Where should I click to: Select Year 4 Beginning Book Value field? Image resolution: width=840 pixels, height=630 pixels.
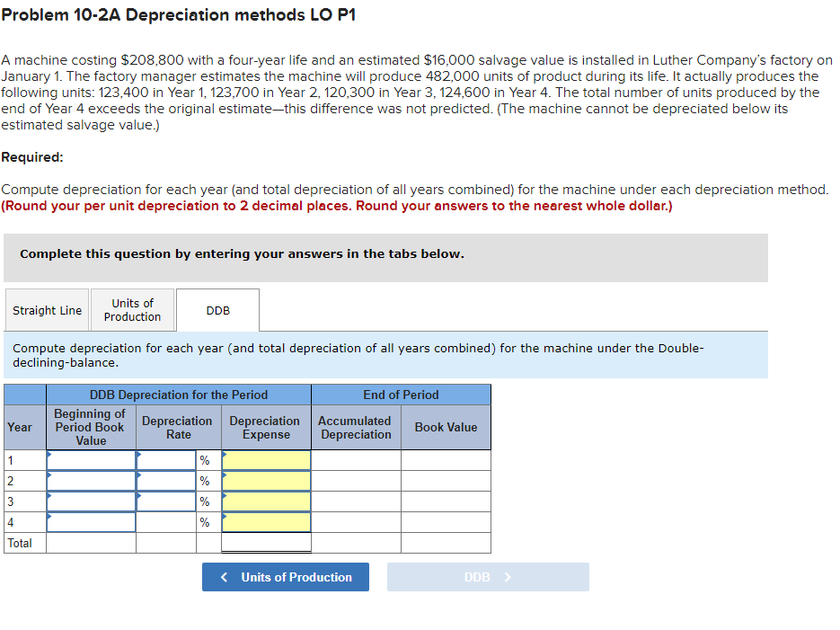click(x=91, y=522)
